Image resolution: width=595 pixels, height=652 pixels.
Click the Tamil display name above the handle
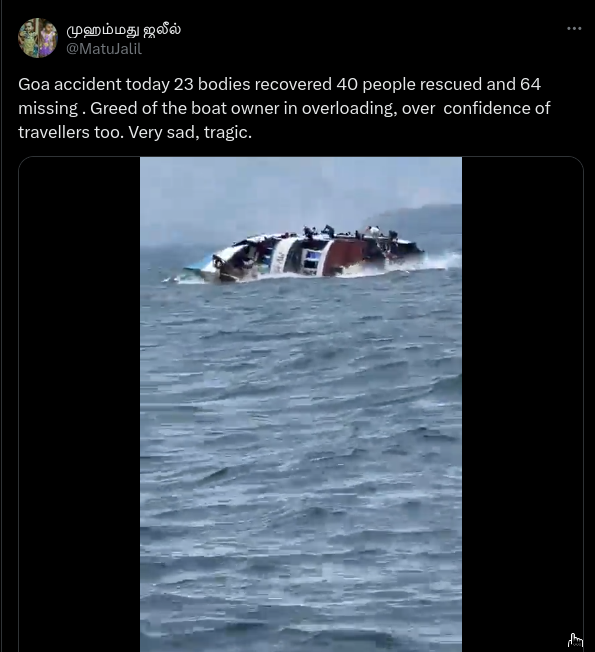tap(123, 30)
